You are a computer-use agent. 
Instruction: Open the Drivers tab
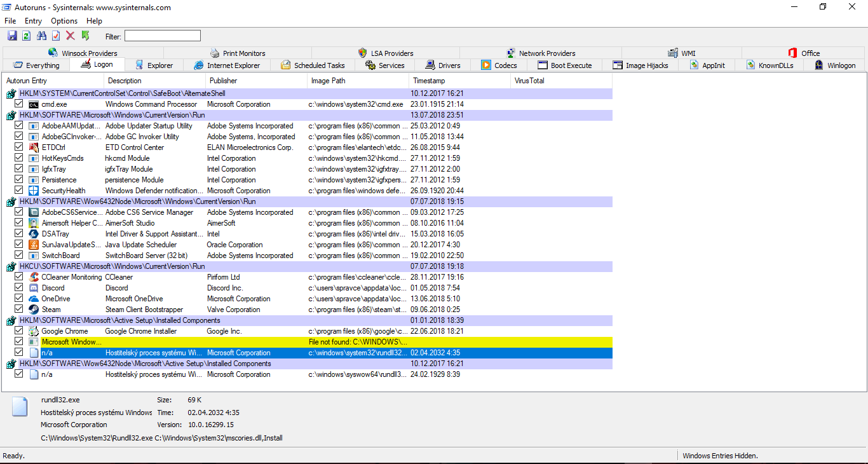[443, 65]
